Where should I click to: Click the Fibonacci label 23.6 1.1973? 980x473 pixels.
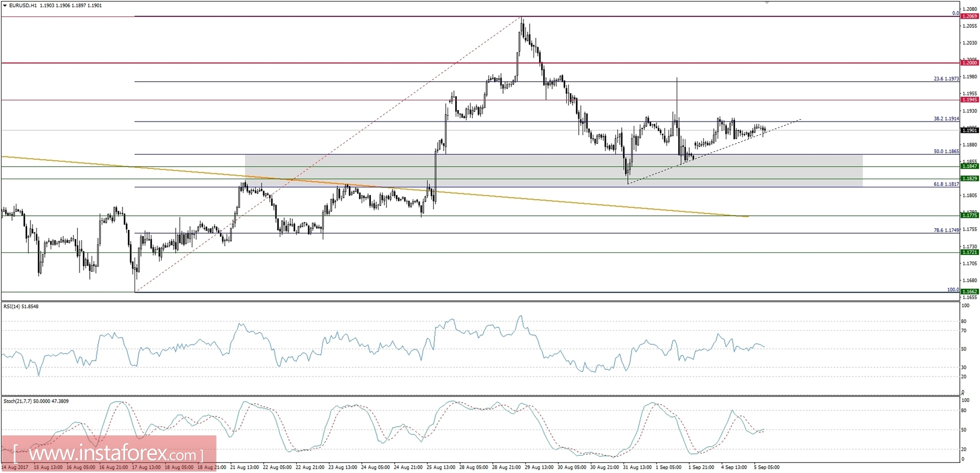[x=946, y=78]
